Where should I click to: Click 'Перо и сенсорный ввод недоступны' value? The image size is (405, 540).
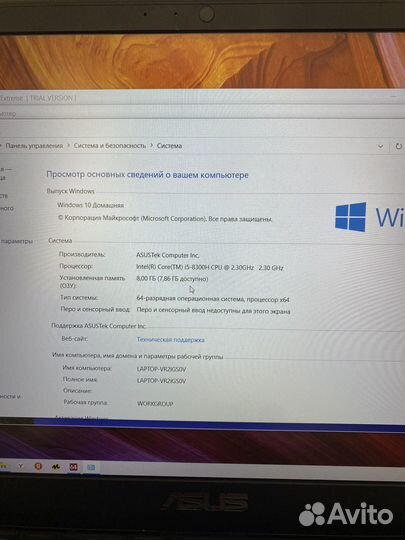click(x=214, y=311)
